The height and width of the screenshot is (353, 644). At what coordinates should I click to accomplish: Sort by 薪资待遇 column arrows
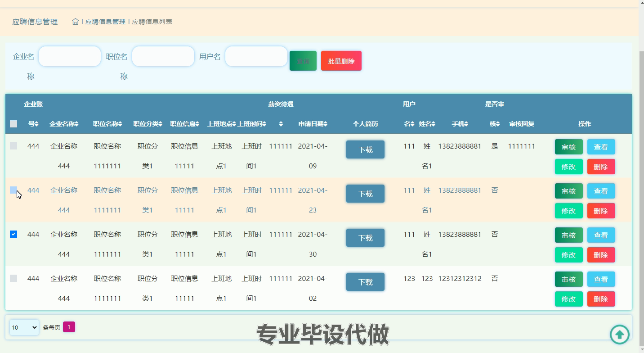(281, 124)
